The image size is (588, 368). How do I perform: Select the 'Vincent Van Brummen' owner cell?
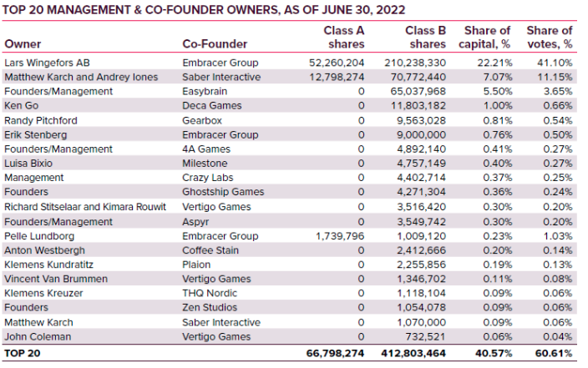56,279
